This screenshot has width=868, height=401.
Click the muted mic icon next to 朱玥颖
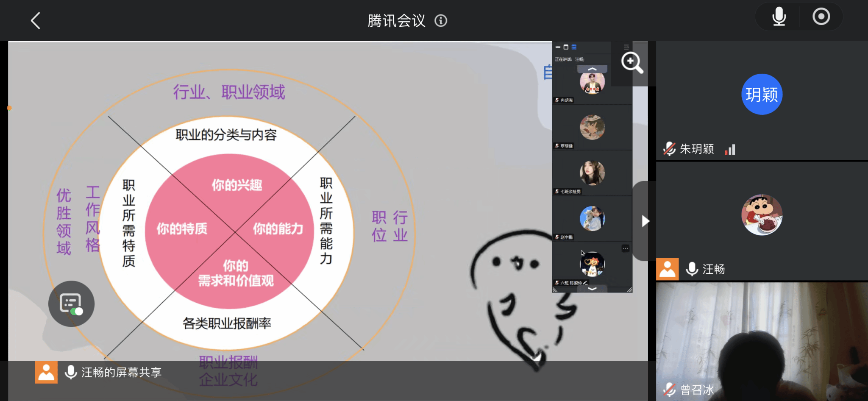click(669, 149)
